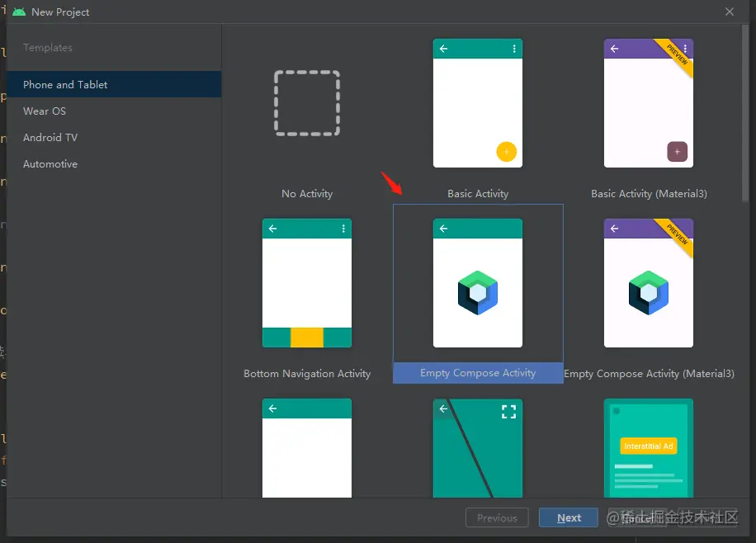Click the No Activity label
This screenshot has width=756, height=543.
tap(307, 194)
